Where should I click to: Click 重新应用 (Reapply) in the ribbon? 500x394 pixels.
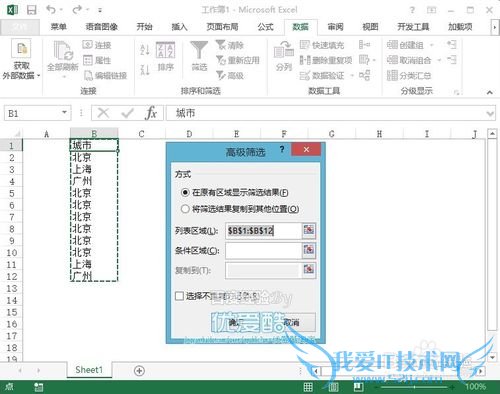pos(238,60)
